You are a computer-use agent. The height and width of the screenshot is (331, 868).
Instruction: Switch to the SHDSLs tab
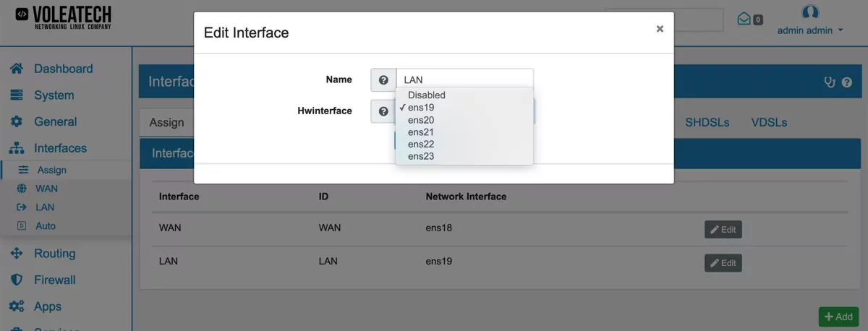[x=707, y=122]
